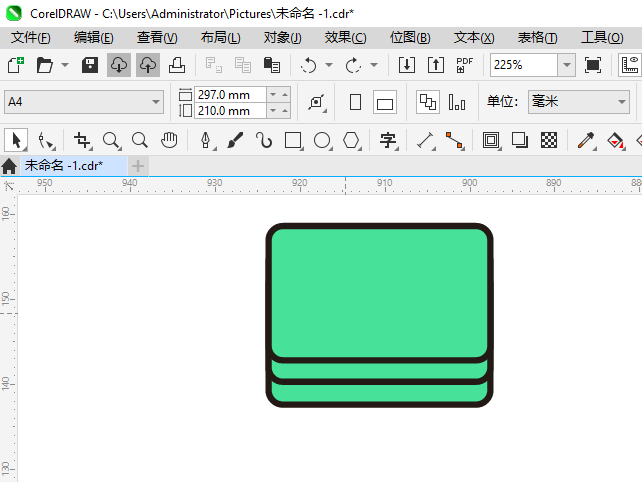Click the Publish to PDF icon
The height and width of the screenshot is (482, 642).
[x=465, y=65]
